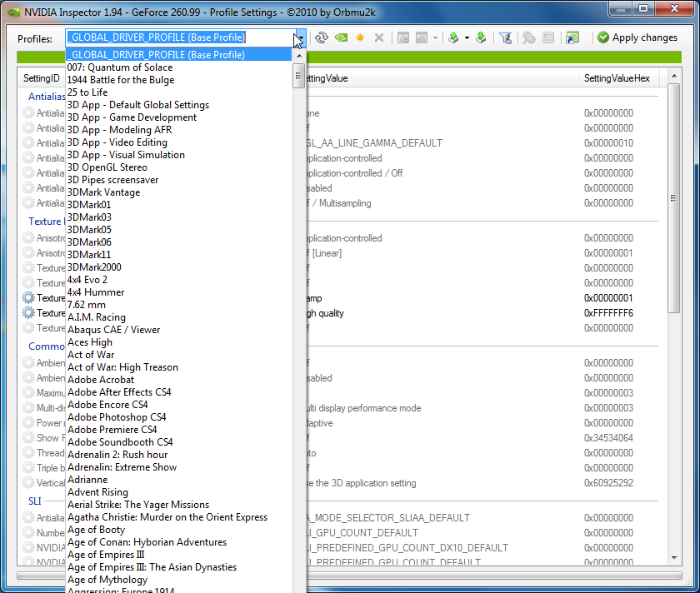This screenshot has width=700, height=593.
Task: Click the export profiles green arrow icon
Action: point(452,37)
